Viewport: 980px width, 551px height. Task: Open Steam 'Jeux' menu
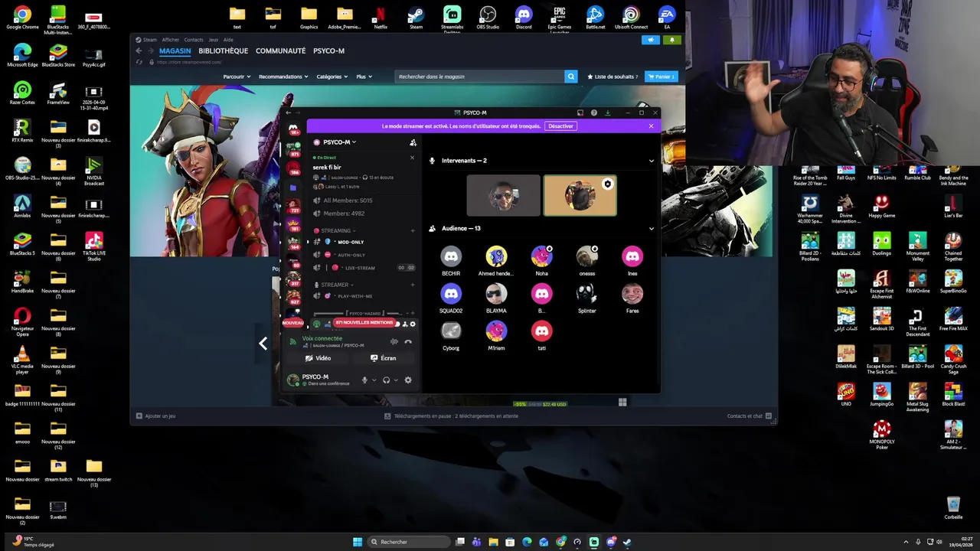point(214,40)
